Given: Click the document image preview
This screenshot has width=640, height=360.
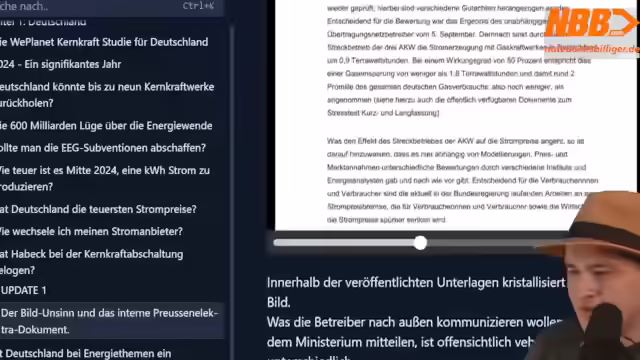Looking at the screenshot, I should (x=456, y=115).
